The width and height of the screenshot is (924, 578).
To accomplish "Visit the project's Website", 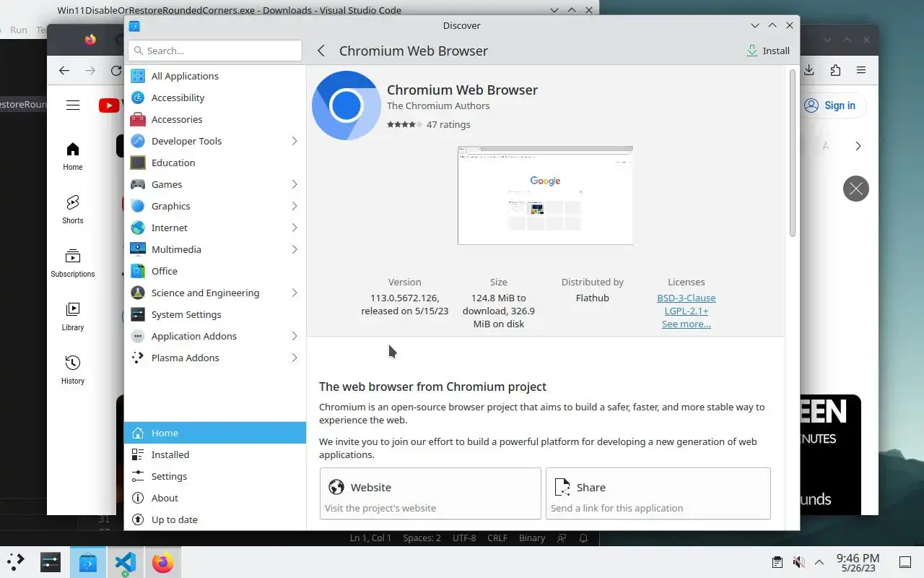I will (430, 493).
